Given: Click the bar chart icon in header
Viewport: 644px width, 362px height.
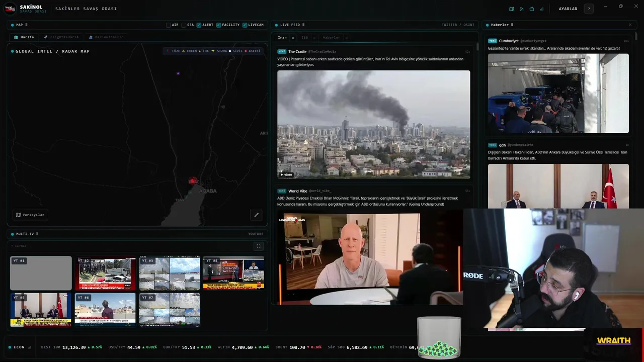Looking at the screenshot, I should point(542,9).
